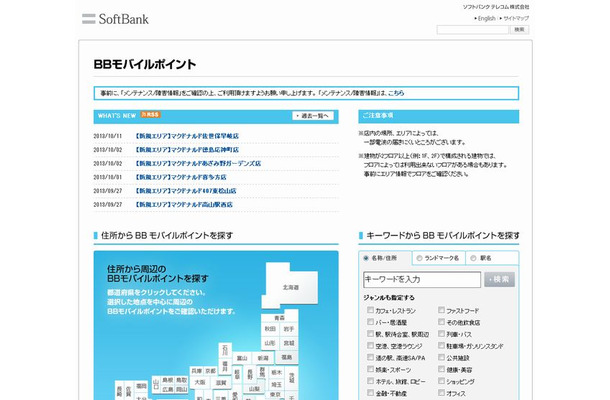Select 山梨 prefecture on the map
Viewport: 610px width, 400px height.
coord(254,389)
